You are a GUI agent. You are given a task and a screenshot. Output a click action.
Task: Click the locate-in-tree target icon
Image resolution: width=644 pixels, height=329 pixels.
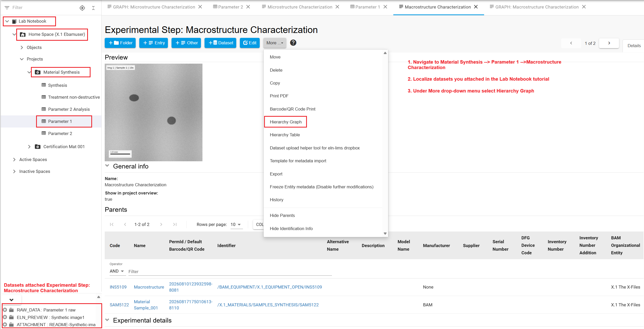(82, 8)
